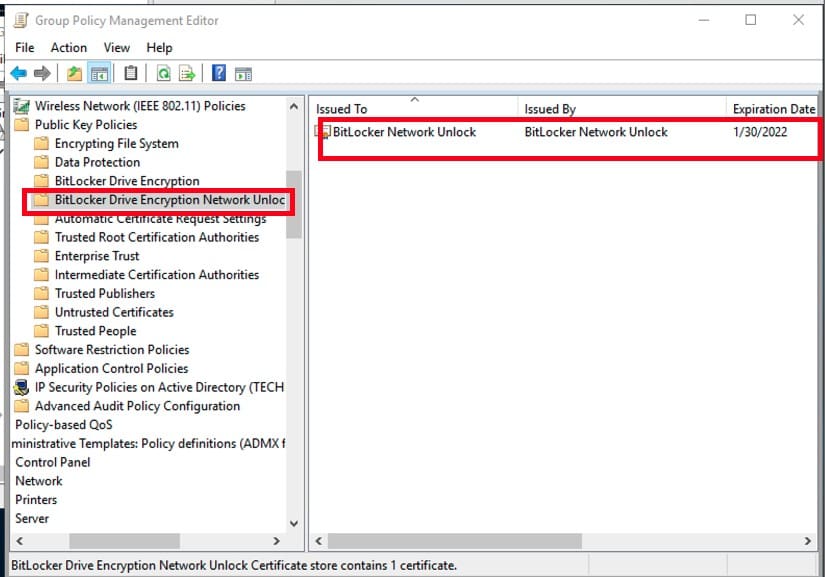Select BitLocker Network Unlock certificate row
Image resolution: width=825 pixels, height=577 pixels.
pos(404,132)
